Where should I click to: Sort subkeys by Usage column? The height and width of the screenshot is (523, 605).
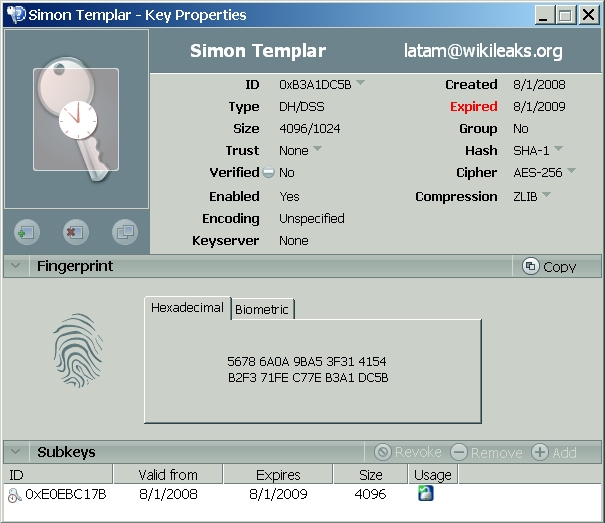(433, 474)
